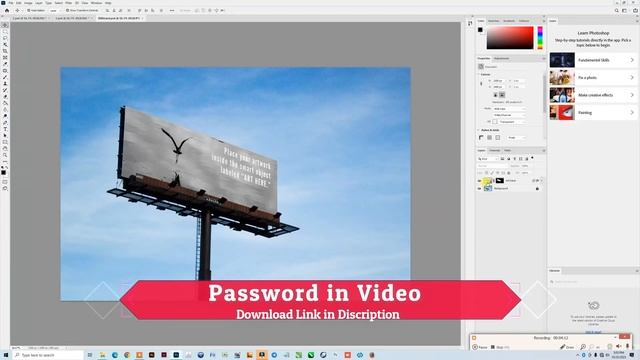Viewport: 640px width, 360px height.
Task: Click the foreground color swatch in Color panel
Action: point(480,30)
